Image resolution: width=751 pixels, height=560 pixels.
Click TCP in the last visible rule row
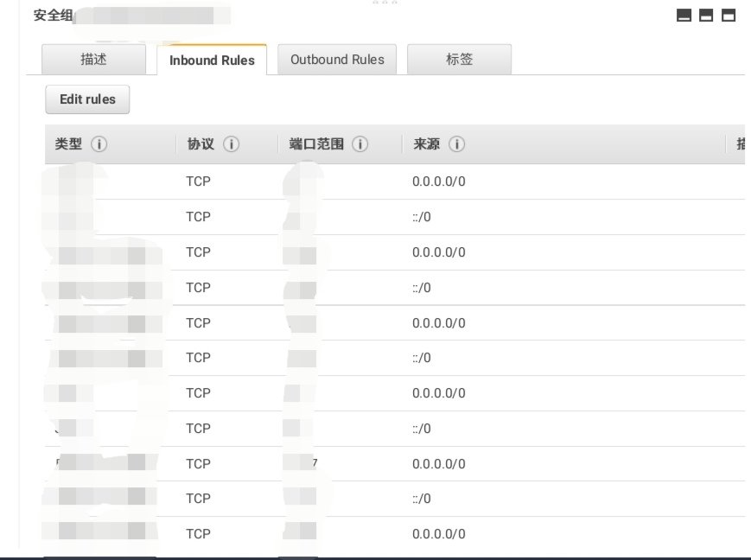(x=198, y=534)
